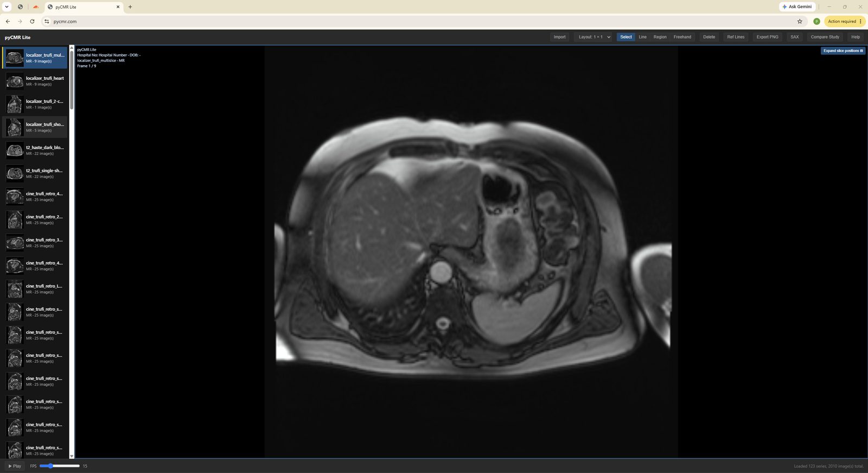868x473 pixels.
Task: Open a new browser tab
Action: 130,7
